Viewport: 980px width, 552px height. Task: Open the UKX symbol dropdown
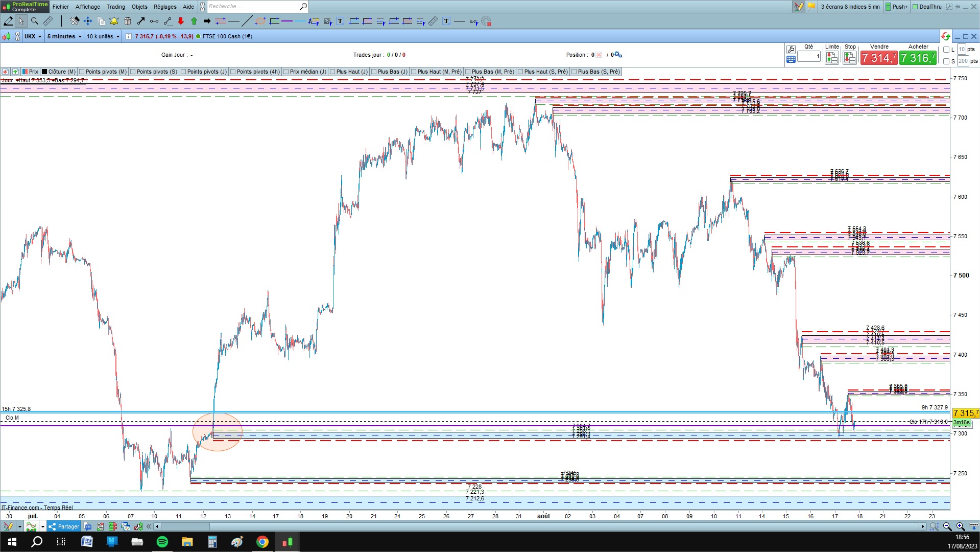coord(33,36)
